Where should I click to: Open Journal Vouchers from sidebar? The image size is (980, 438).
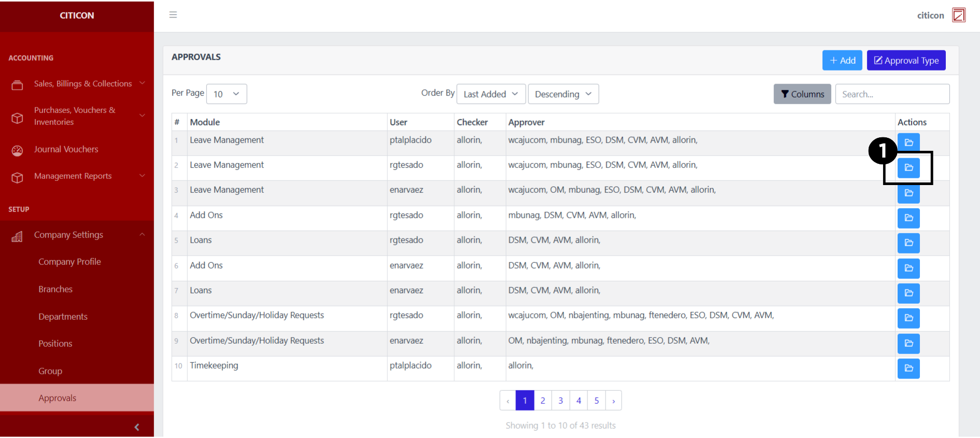(66, 150)
